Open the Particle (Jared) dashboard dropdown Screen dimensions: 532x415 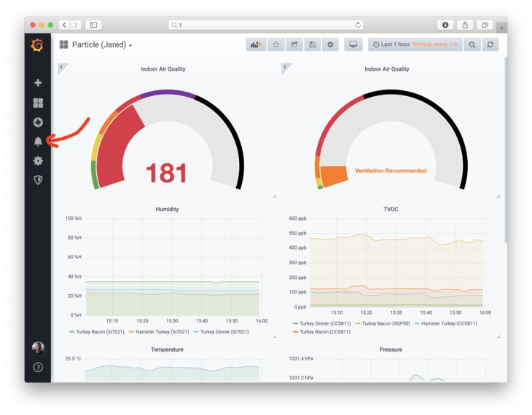click(95, 44)
